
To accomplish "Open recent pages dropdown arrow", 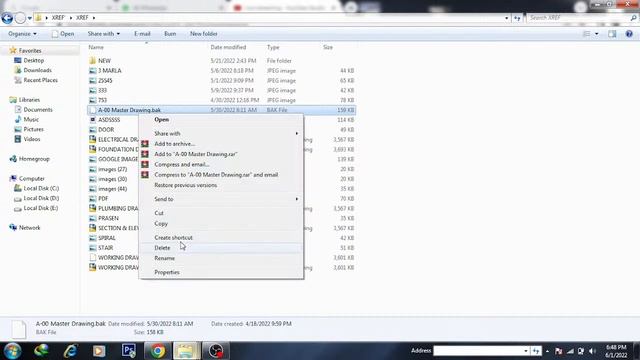I will click(29, 18).
